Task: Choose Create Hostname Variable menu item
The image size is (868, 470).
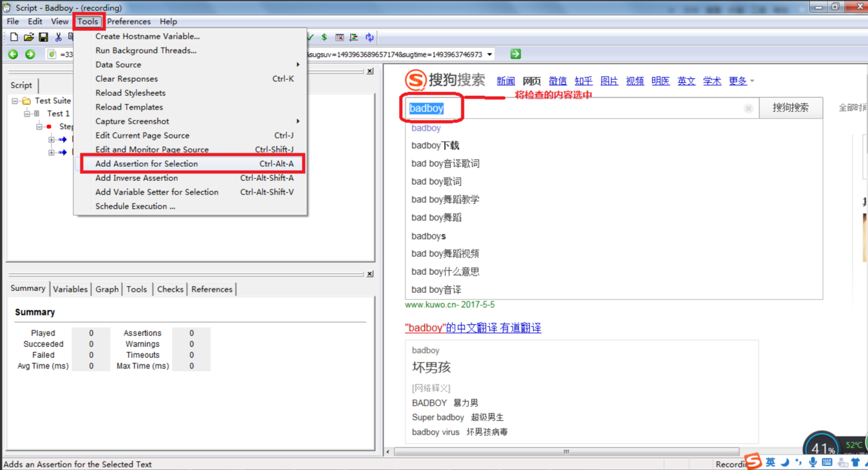Action: coord(190,36)
